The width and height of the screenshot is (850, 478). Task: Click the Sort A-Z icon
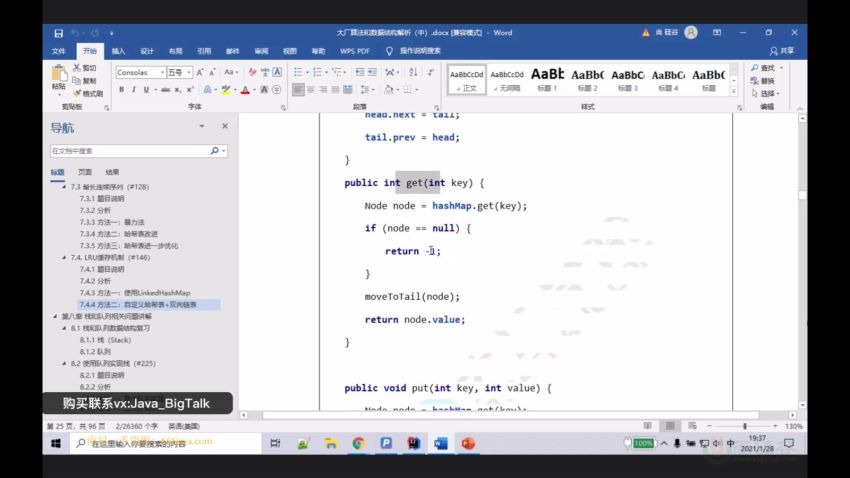point(413,72)
